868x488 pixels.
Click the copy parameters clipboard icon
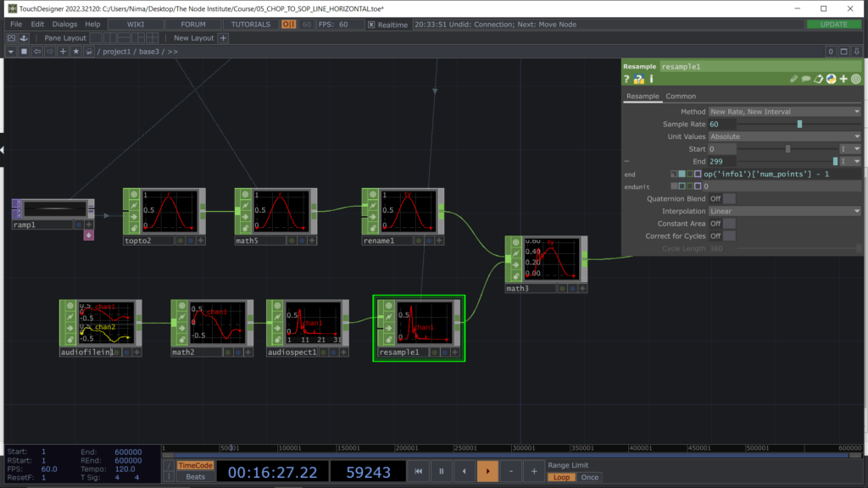pos(819,79)
